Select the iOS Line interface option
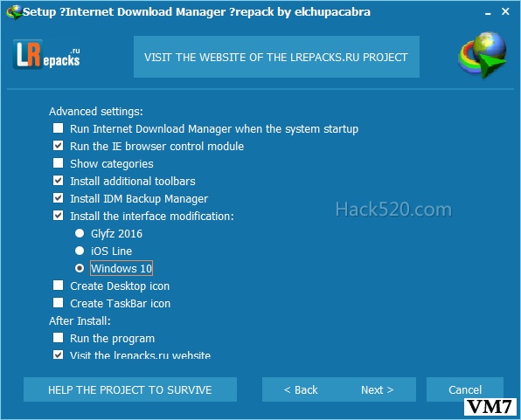This screenshot has height=420, width=521. pos(80,251)
